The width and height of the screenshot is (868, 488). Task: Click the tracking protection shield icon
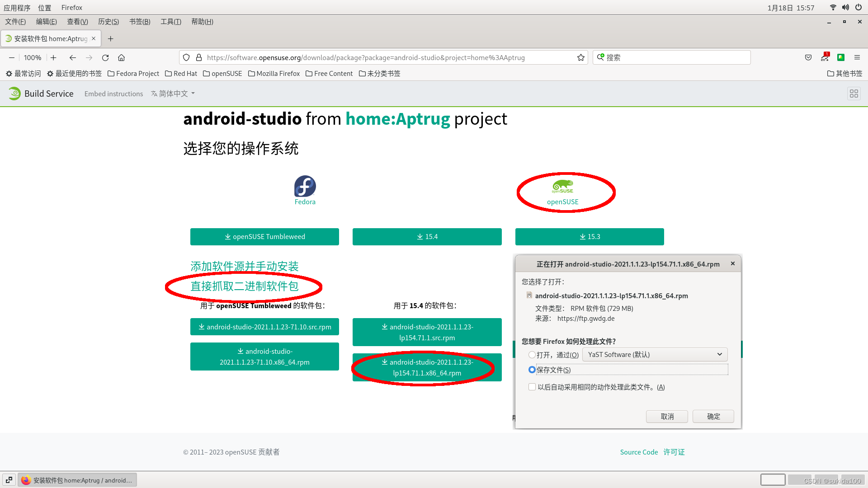pyautogui.click(x=186, y=58)
